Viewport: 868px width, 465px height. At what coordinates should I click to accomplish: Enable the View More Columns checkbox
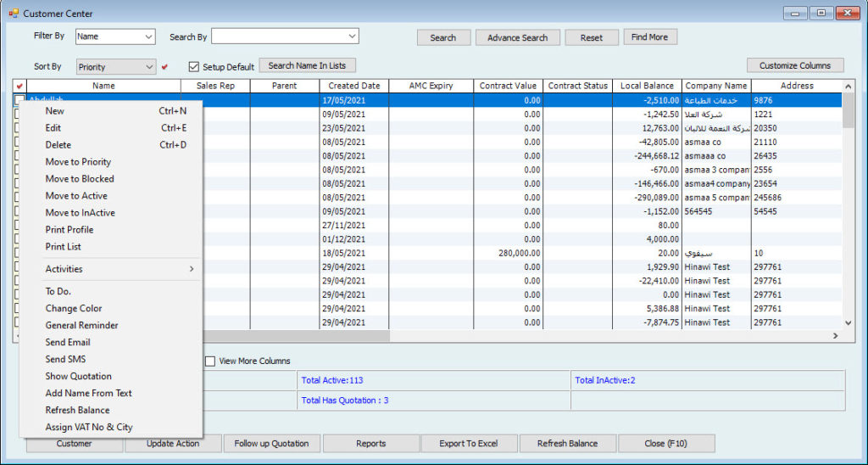[x=210, y=361]
